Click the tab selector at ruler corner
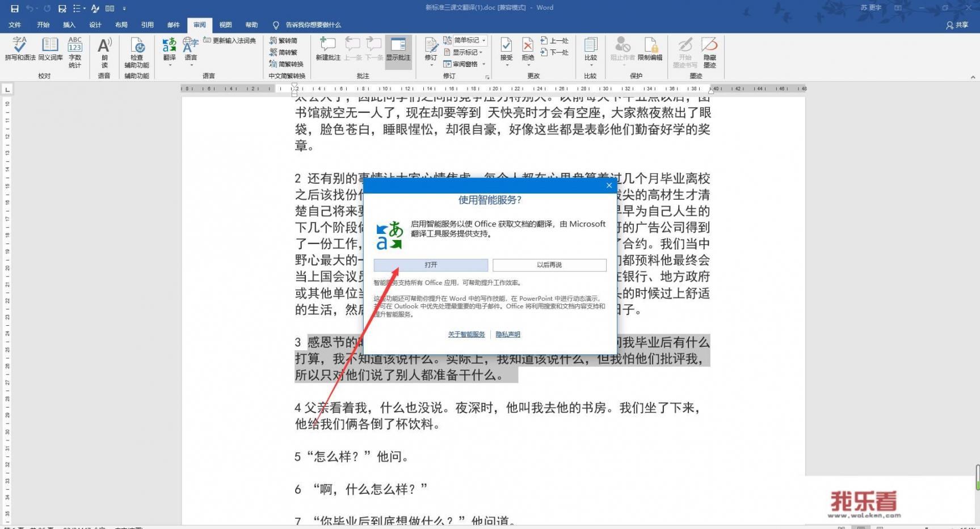980x529 pixels. point(7,89)
